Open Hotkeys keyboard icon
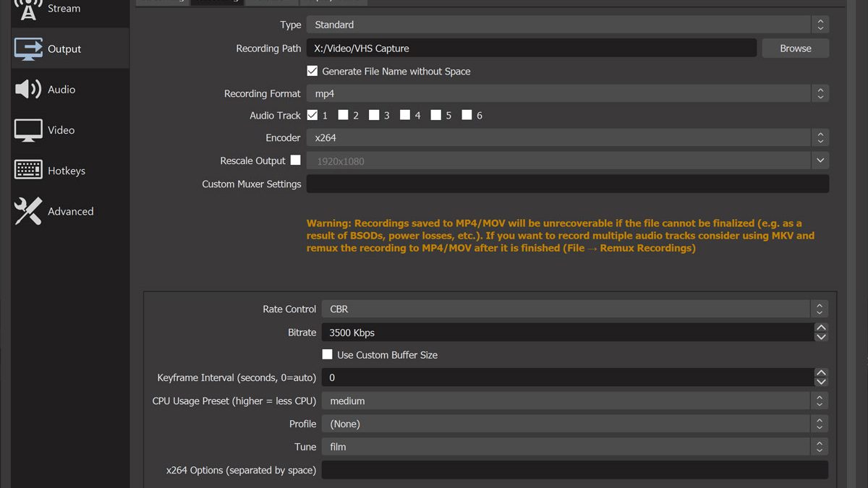Viewport: 868px width, 488px height. point(29,171)
